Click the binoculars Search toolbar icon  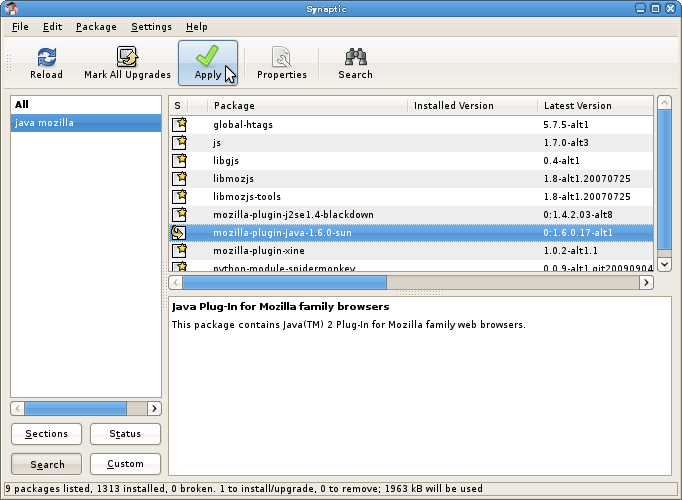355,57
